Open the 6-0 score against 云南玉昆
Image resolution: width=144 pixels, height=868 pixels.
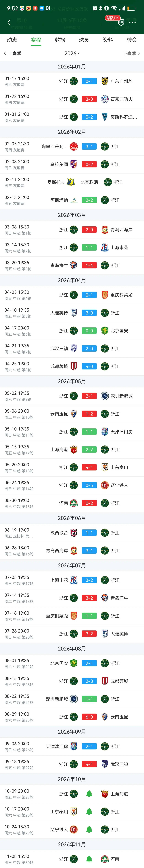(89, 717)
